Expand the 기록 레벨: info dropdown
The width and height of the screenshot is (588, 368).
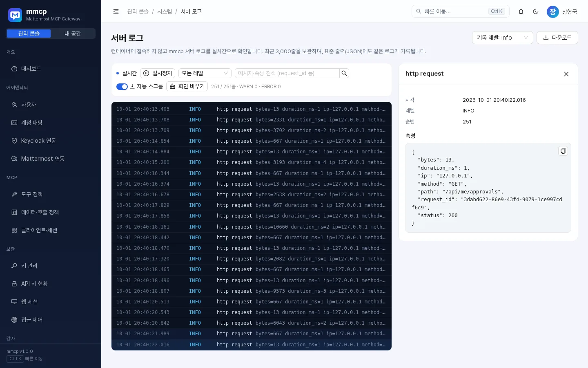click(x=503, y=38)
